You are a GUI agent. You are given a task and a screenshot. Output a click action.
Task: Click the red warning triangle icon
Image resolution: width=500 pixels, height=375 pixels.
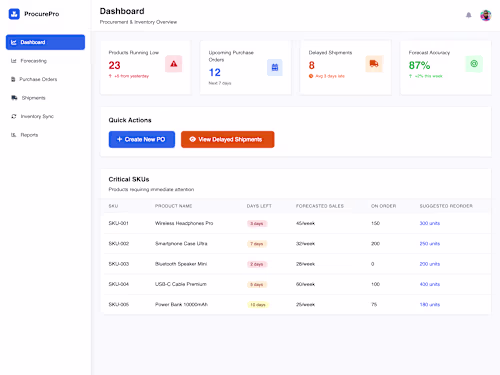pos(174,64)
